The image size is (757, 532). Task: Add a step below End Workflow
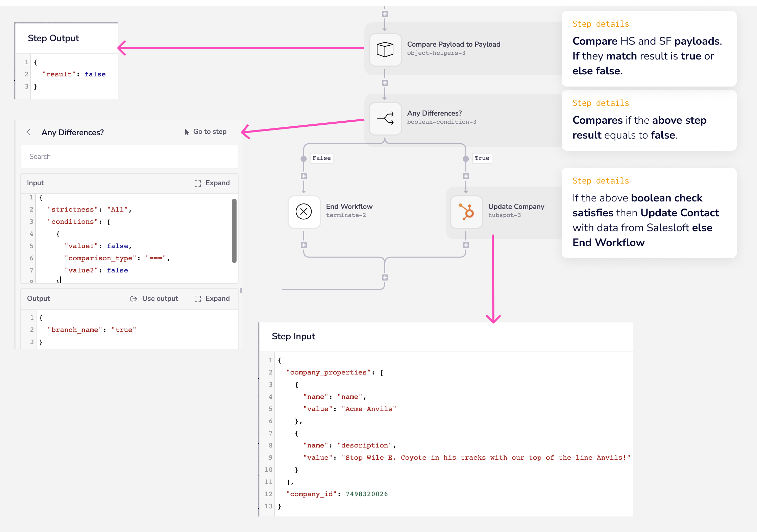tap(303, 245)
